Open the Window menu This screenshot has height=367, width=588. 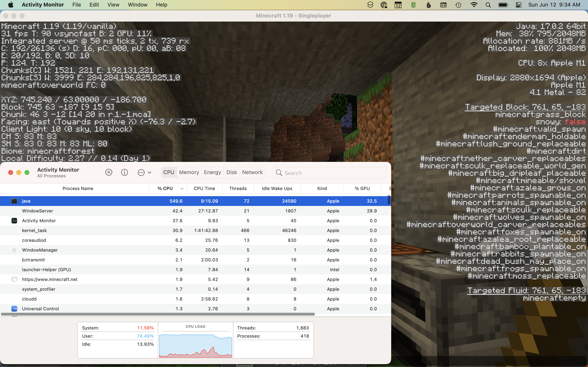click(137, 5)
